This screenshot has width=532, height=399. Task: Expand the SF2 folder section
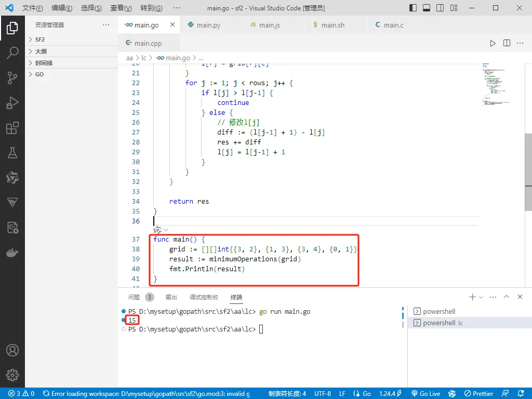[x=72, y=39]
